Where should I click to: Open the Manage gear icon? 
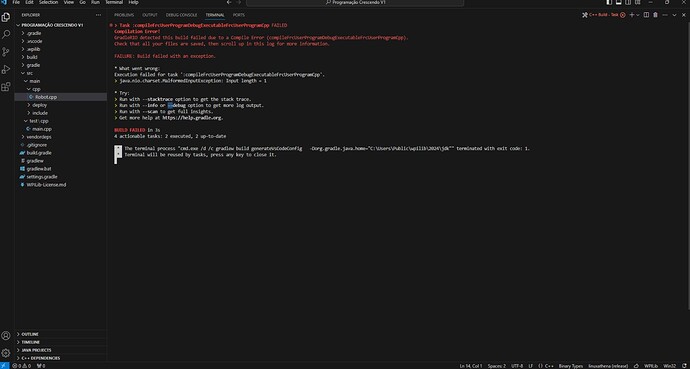click(x=6, y=353)
